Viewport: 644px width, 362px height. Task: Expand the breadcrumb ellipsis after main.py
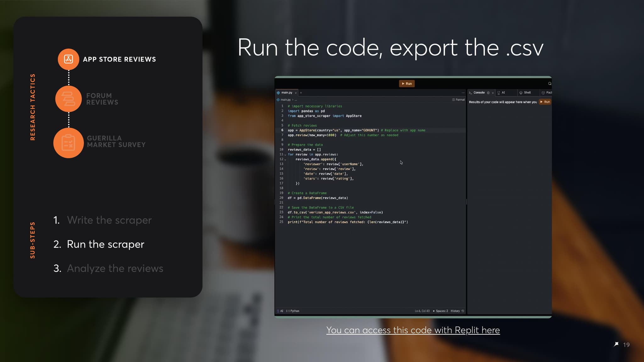(296, 100)
